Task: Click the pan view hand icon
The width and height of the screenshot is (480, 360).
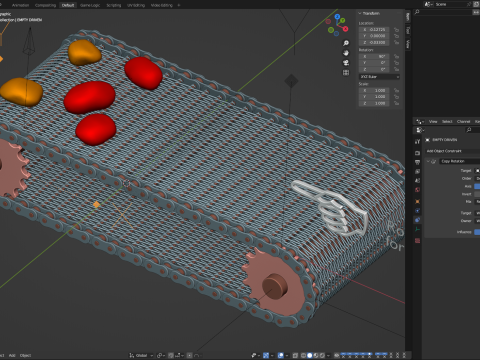Action: coord(346,53)
